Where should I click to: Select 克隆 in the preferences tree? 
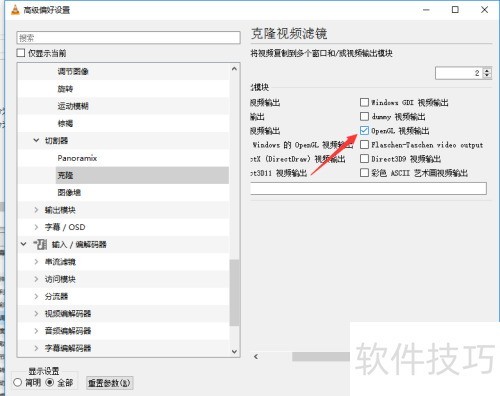65,175
